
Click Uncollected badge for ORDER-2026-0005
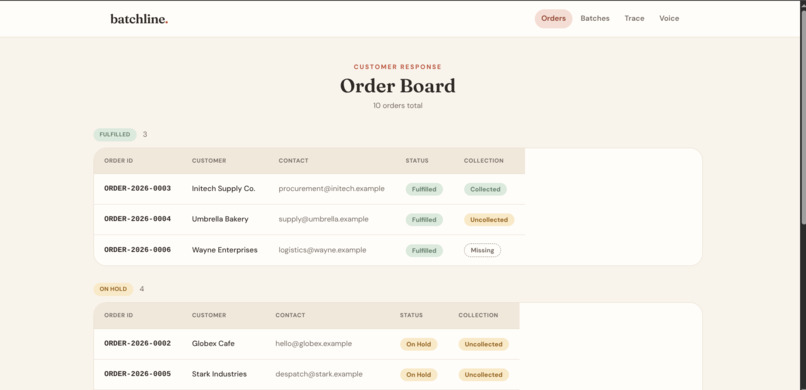(x=483, y=375)
